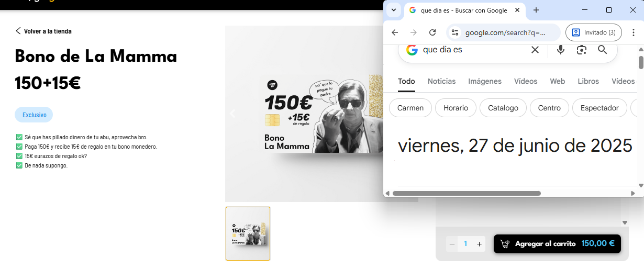The height and width of the screenshot is (269, 644).
Task: Switch to the Imágenes tab
Action: tap(484, 81)
